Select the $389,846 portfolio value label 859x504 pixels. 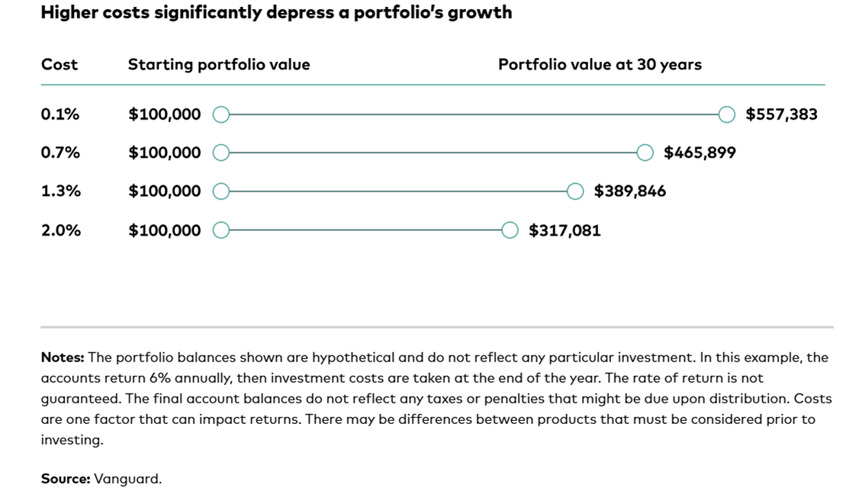pyautogui.click(x=630, y=191)
